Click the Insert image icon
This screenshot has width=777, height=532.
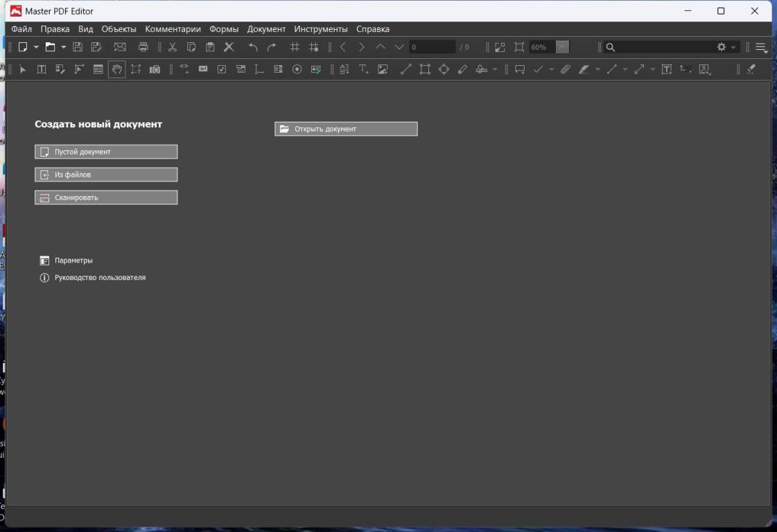click(x=382, y=69)
